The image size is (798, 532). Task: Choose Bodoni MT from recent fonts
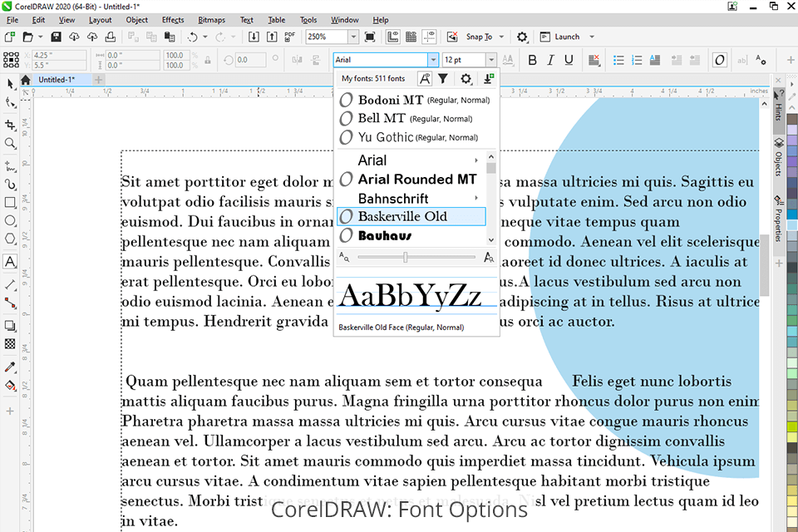[x=414, y=100]
